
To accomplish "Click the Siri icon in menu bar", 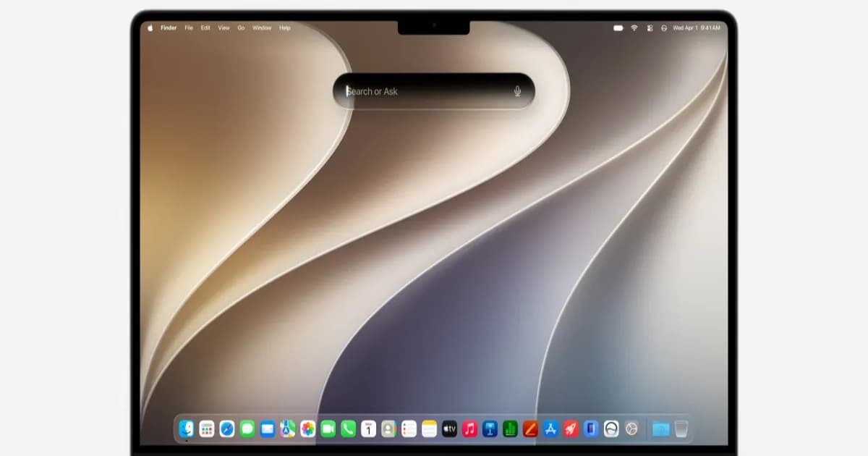I will [663, 28].
